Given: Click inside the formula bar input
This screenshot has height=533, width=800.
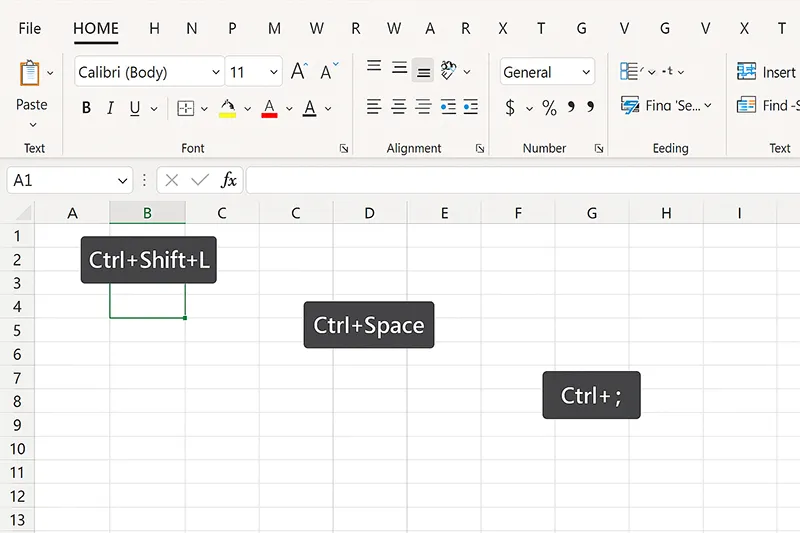Looking at the screenshot, I should [523, 180].
